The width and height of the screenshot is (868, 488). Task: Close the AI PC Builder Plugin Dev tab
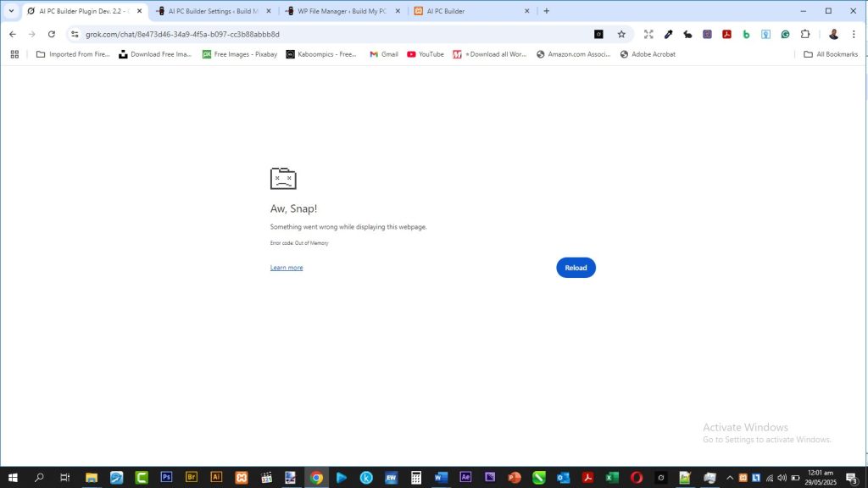[140, 11]
